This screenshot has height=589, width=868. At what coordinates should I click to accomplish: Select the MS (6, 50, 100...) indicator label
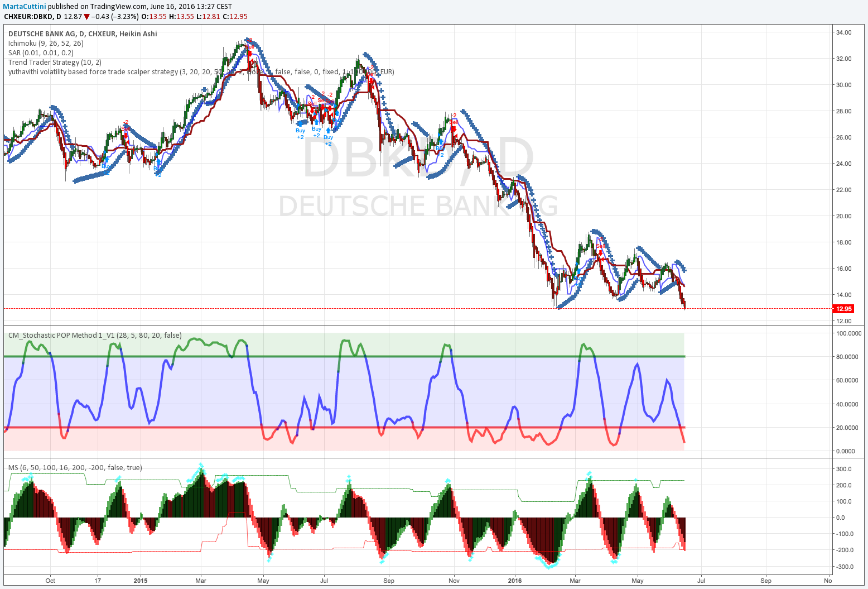pos(75,467)
